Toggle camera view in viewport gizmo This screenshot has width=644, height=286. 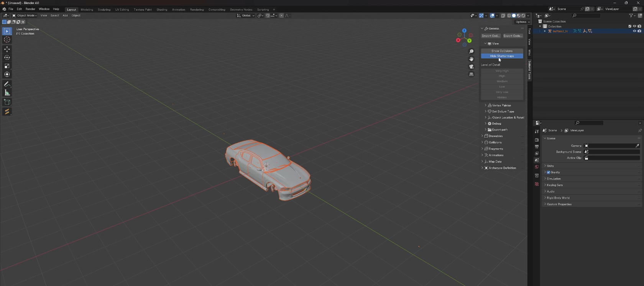tap(471, 67)
